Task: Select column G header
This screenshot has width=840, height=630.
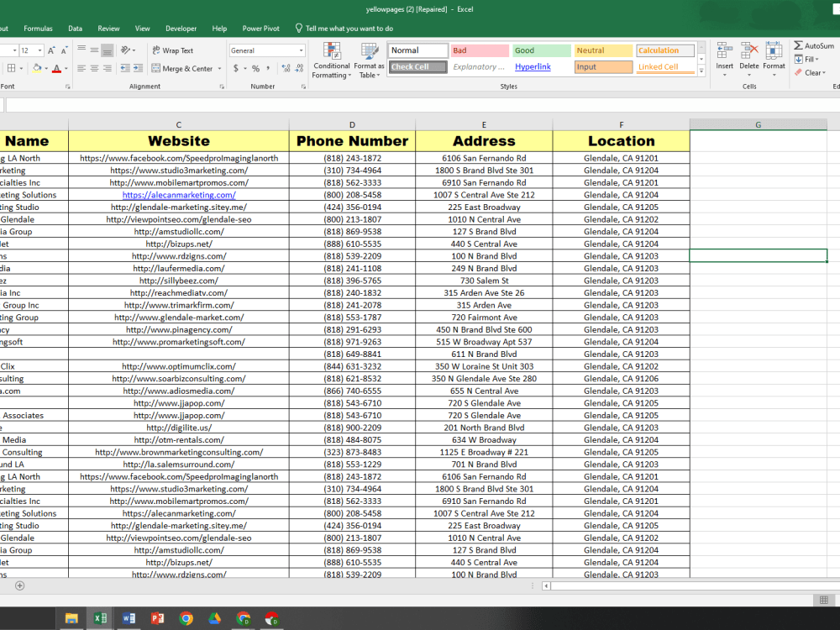Action: (x=758, y=124)
